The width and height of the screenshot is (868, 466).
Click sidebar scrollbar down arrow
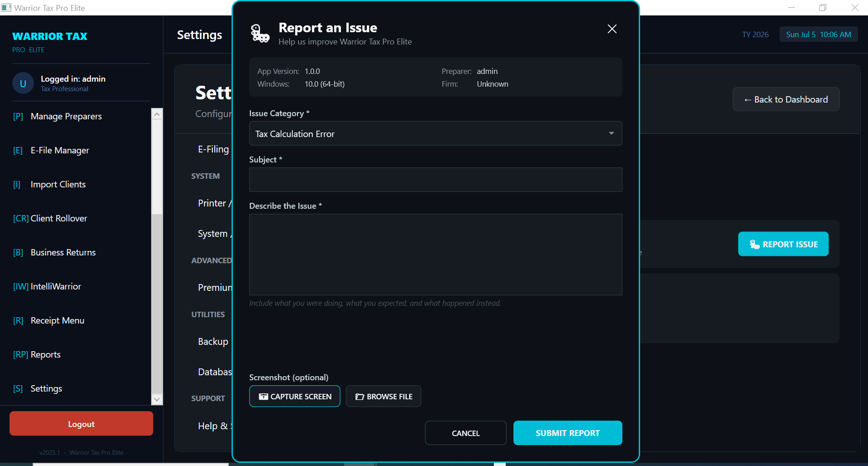[157, 399]
